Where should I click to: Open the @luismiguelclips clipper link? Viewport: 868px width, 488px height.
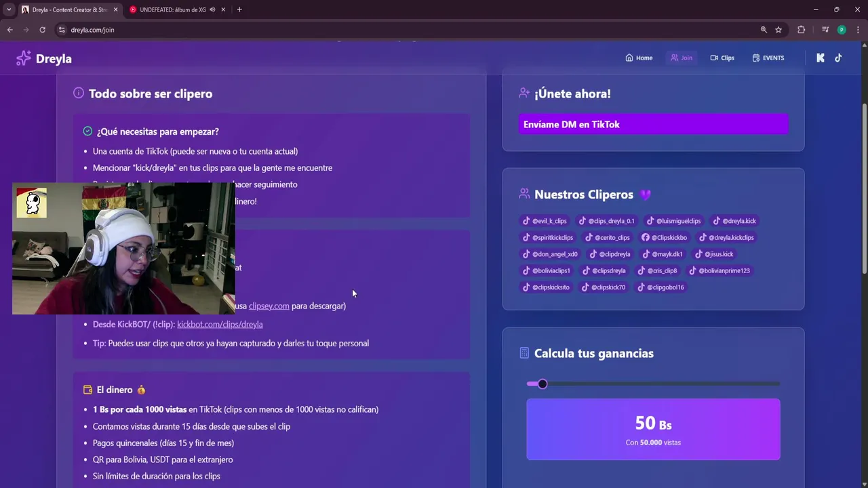click(674, 221)
